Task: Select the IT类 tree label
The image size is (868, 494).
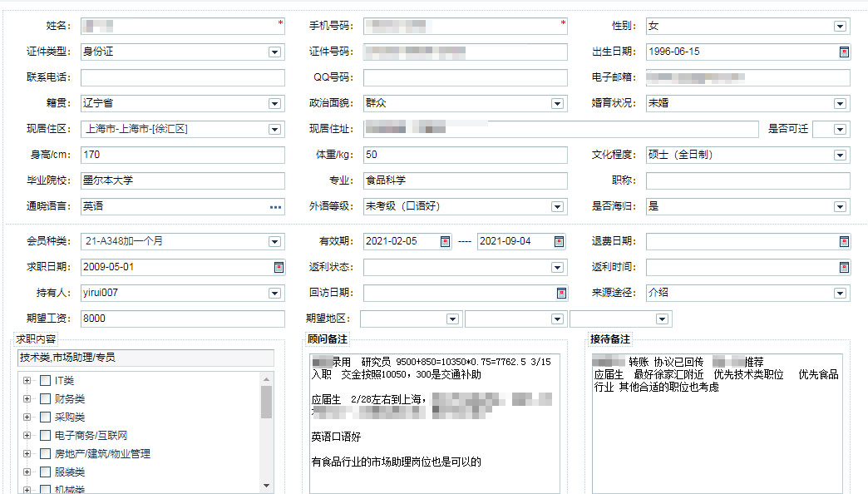Action: click(64, 380)
